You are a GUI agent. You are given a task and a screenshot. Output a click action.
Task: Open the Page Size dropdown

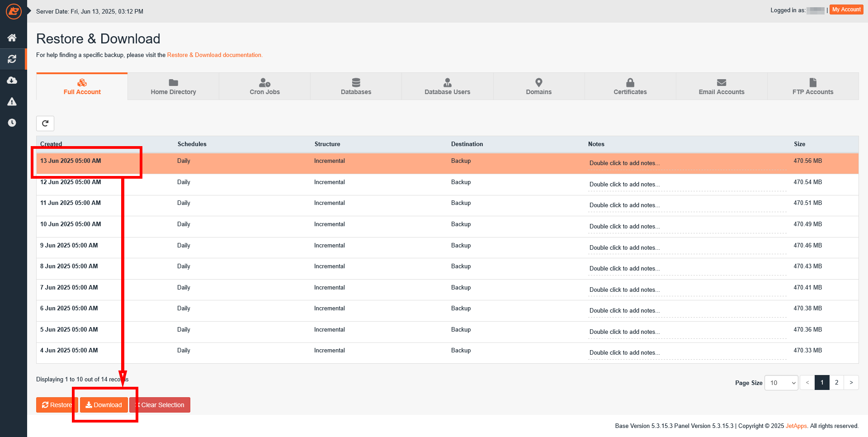tap(781, 382)
